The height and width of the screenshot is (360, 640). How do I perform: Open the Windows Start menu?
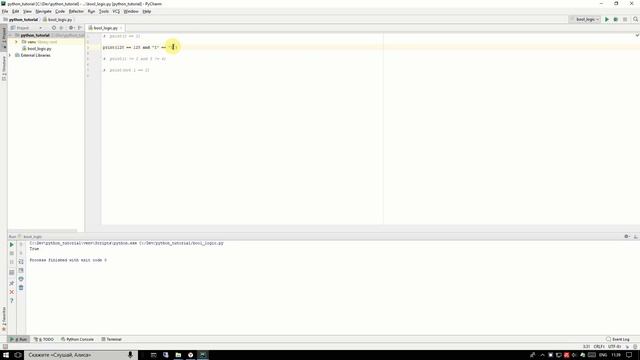6,355
